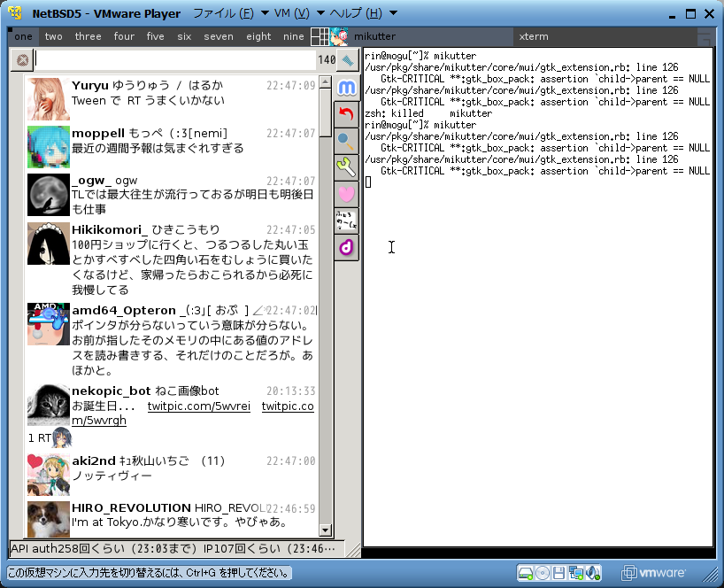Click Yuryu's avatar thumbnail
724x588 pixels.
49,99
